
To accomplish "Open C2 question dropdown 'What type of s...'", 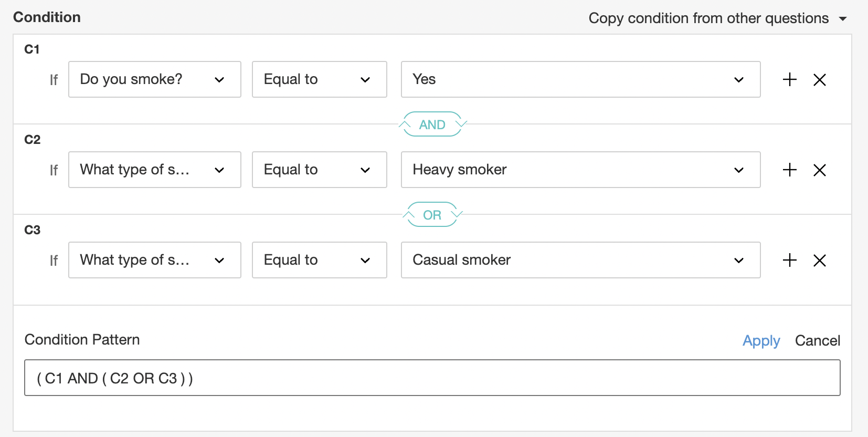I will (x=154, y=170).
